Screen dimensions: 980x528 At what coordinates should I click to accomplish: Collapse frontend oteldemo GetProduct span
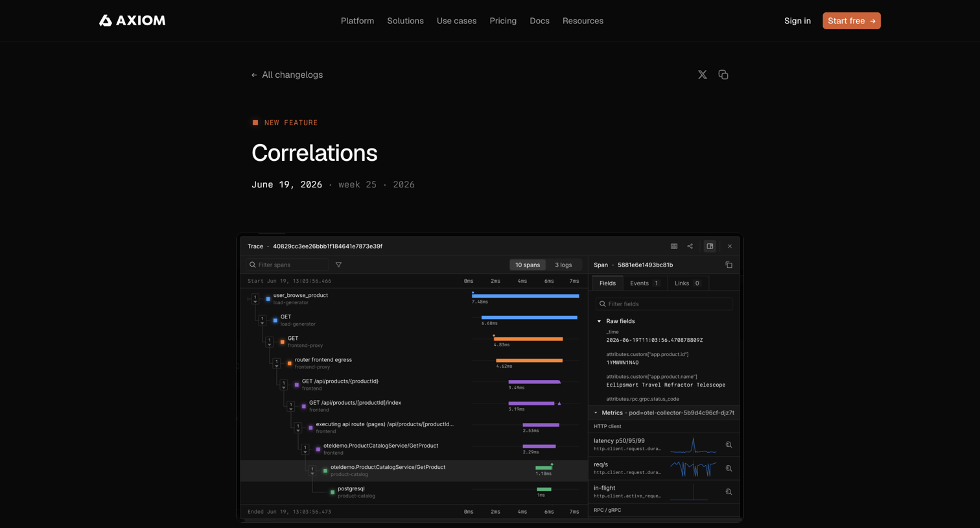click(305, 450)
